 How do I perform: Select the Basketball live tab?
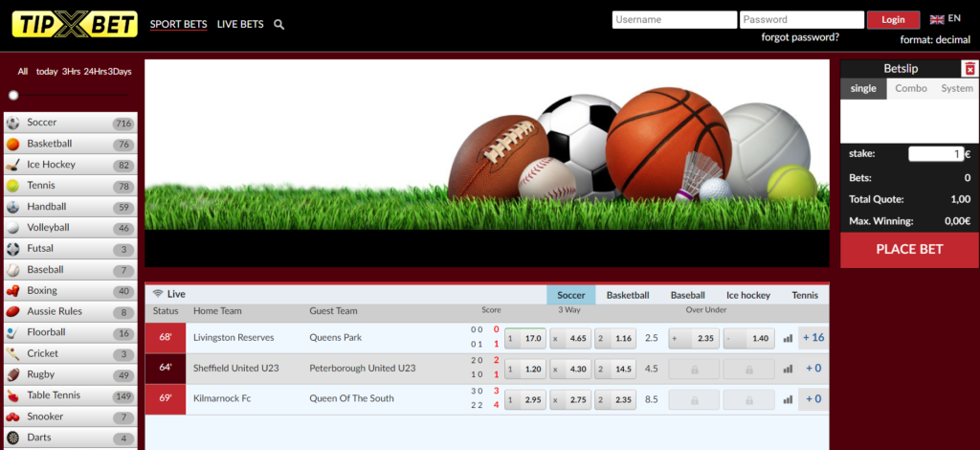point(628,295)
